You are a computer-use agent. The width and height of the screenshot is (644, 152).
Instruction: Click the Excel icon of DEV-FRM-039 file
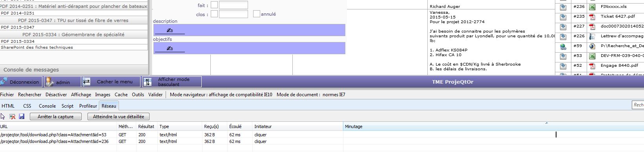tap(592, 56)
